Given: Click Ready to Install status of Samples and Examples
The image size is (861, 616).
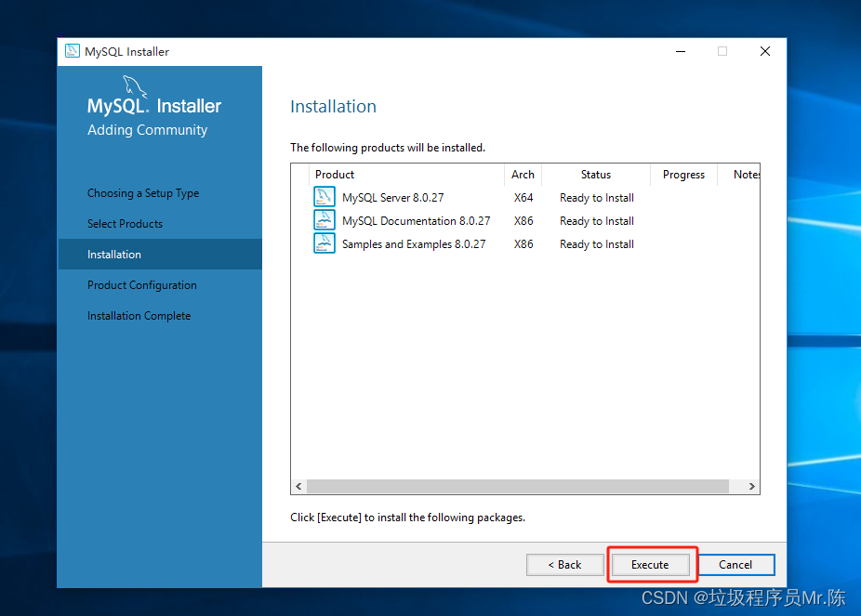Looking at the screenshot, I should [597, 244].
